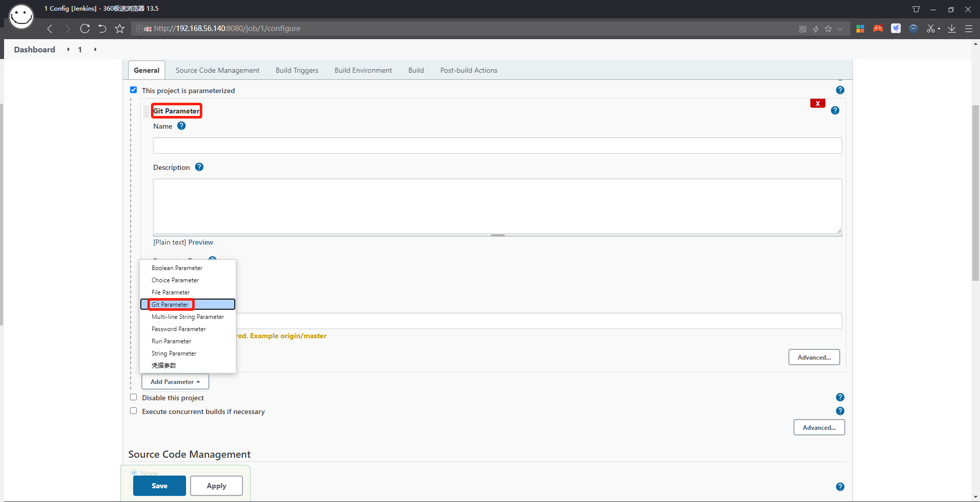This screenshot has height=502, width=980.
Task: Choose Multi-line String Parameter
Action: pyautogui.click(x=188, y=317)
